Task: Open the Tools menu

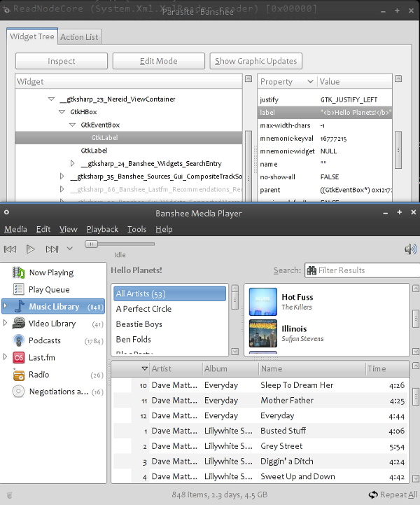Action: [x=136, y=229]
